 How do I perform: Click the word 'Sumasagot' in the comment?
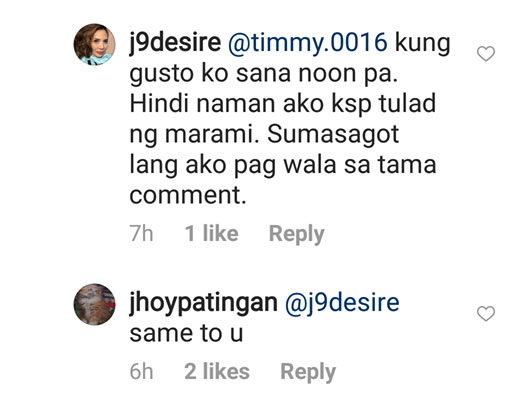[333, 135]
